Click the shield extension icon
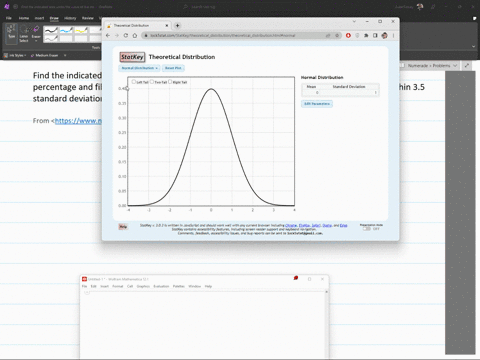 (x=357, y=35)
